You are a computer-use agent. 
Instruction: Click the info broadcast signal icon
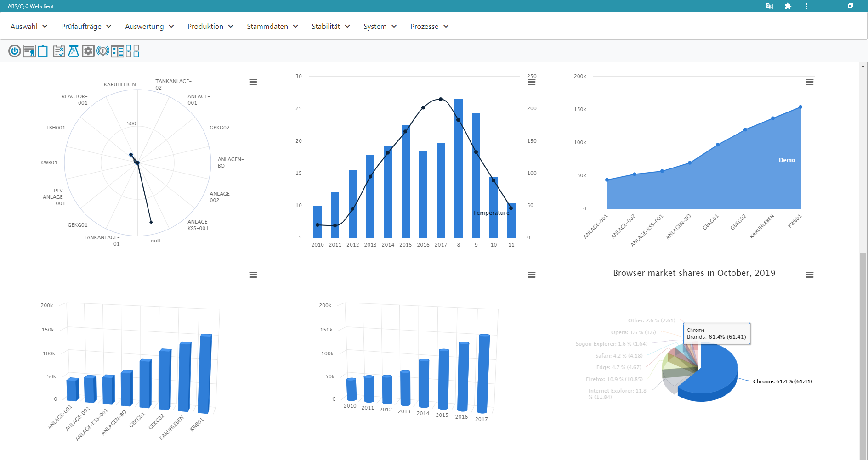tap(103, 51)
